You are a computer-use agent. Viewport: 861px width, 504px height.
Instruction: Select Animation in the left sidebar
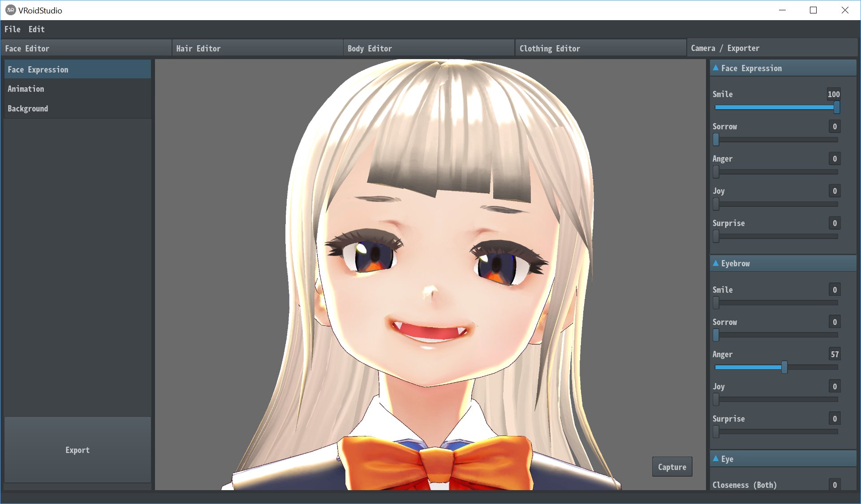(x=26, y=89)
